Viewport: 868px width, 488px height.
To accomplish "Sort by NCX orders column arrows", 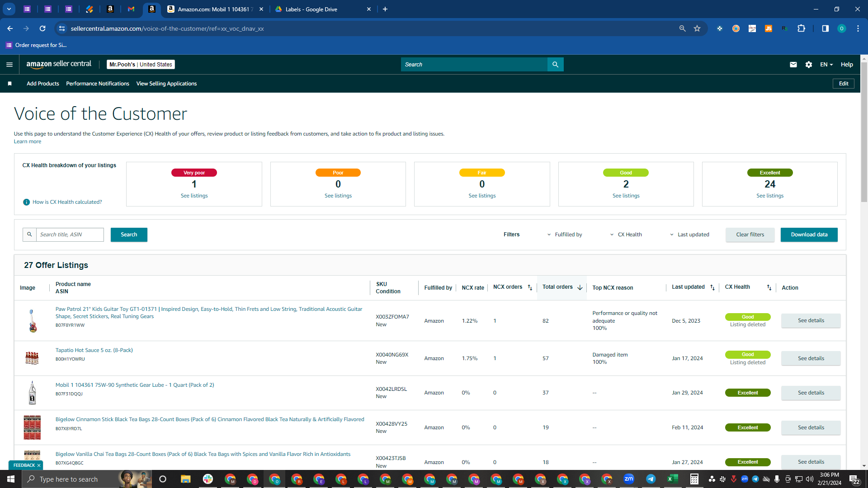I will [530, 287].
